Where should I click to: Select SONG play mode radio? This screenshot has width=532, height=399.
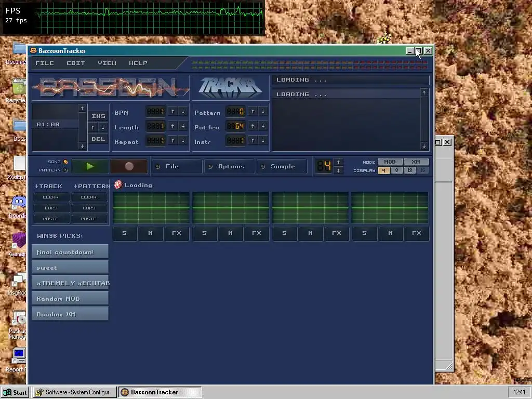[65, 162]
